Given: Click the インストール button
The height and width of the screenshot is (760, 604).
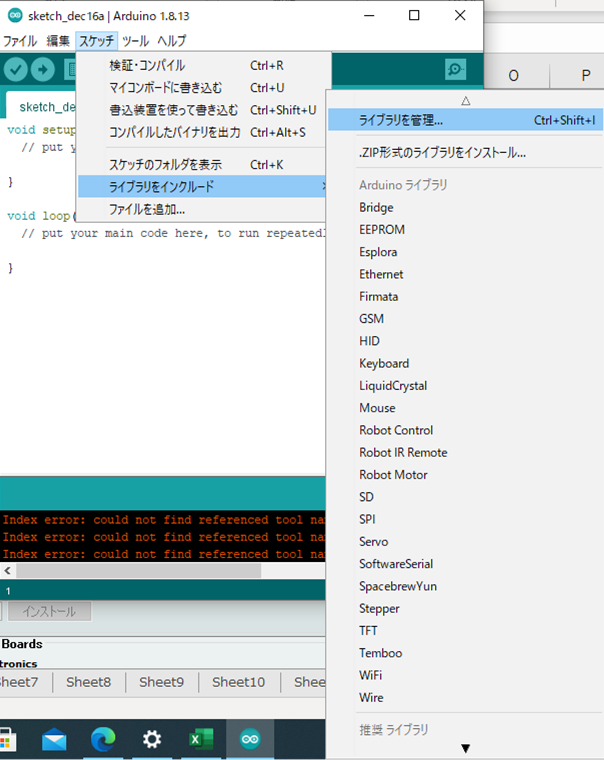Looking at the screenshot, I should [49, 612].
